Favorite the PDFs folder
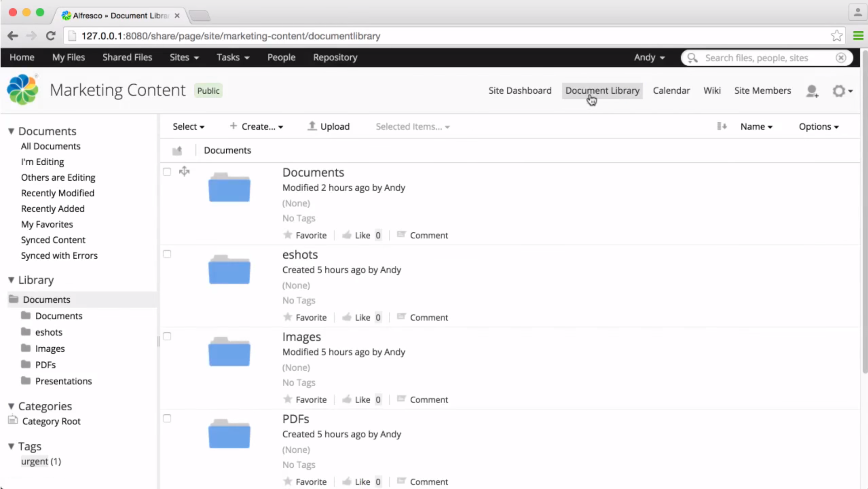This screenshot has width=868, height=489. click(305, 482)
